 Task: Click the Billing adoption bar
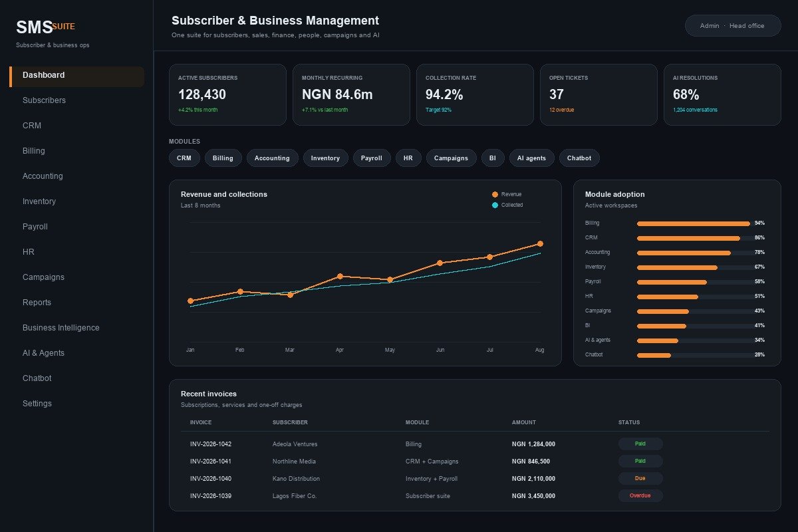(x=694, y=223)
